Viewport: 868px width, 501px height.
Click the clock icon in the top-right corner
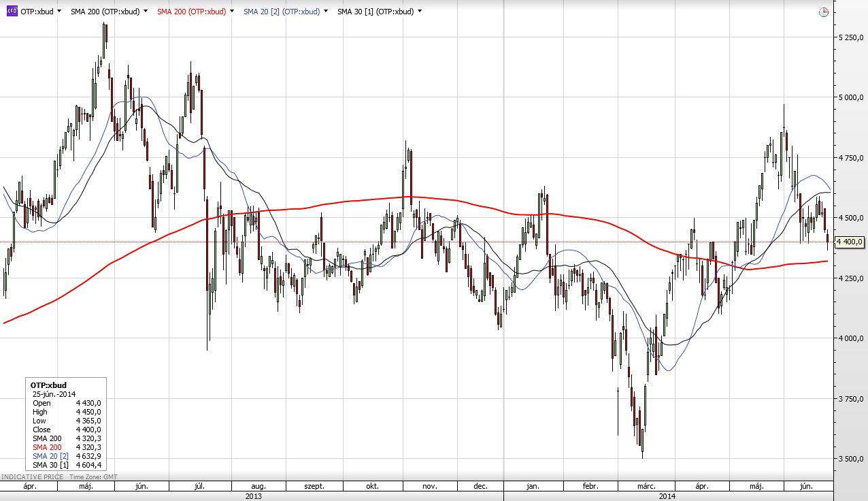point(823,12)
